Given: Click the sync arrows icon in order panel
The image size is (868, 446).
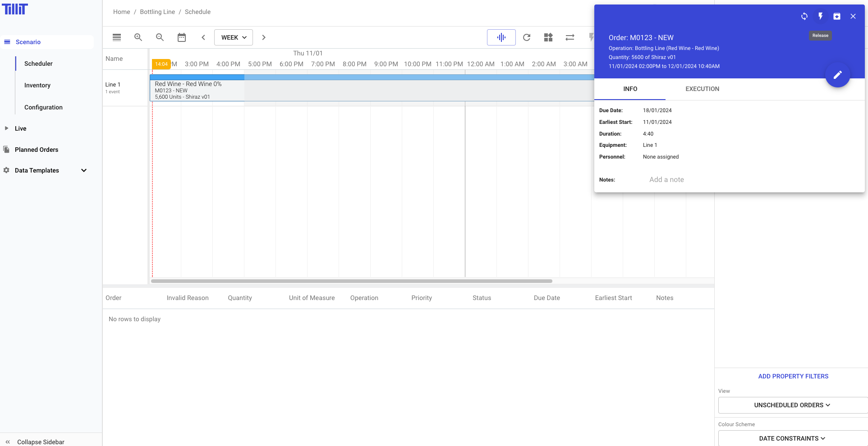Looking at the screenshot, I should coord(804,16).
